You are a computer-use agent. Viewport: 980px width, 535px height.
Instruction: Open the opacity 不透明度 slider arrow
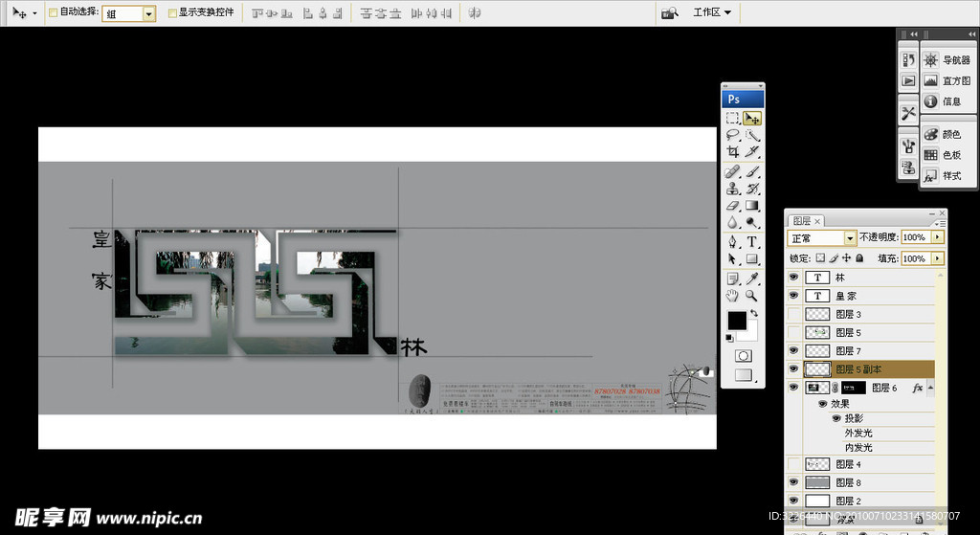(x=938, y=237)
